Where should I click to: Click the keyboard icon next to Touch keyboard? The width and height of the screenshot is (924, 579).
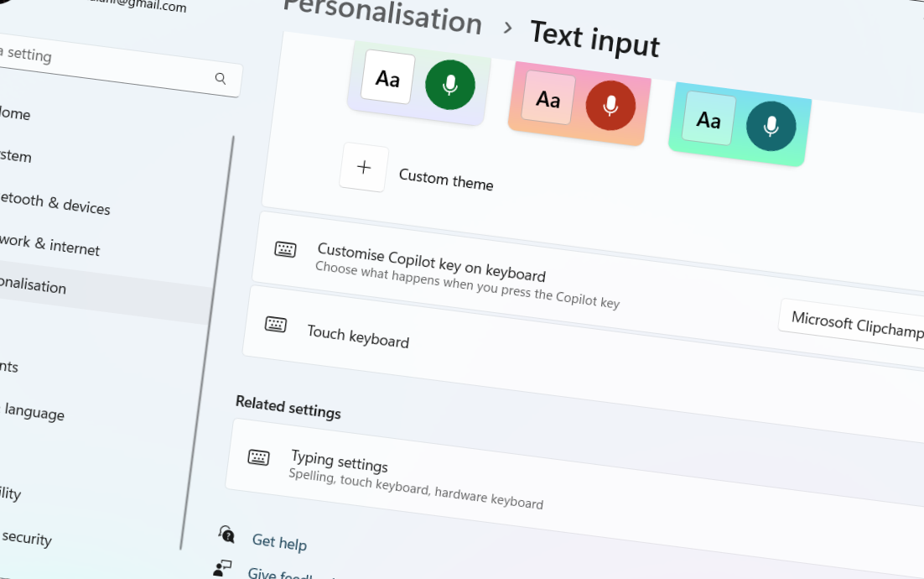point(276,324)
